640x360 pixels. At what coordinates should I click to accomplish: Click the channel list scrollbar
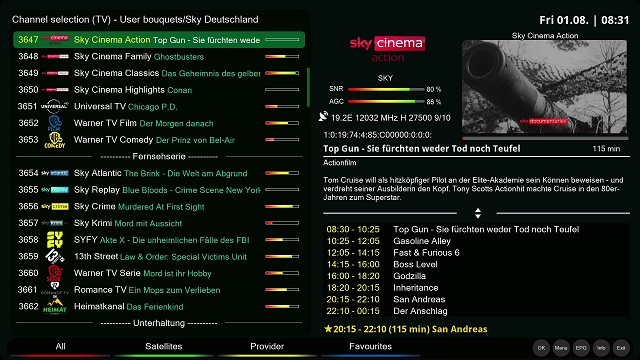coord(308,87)
